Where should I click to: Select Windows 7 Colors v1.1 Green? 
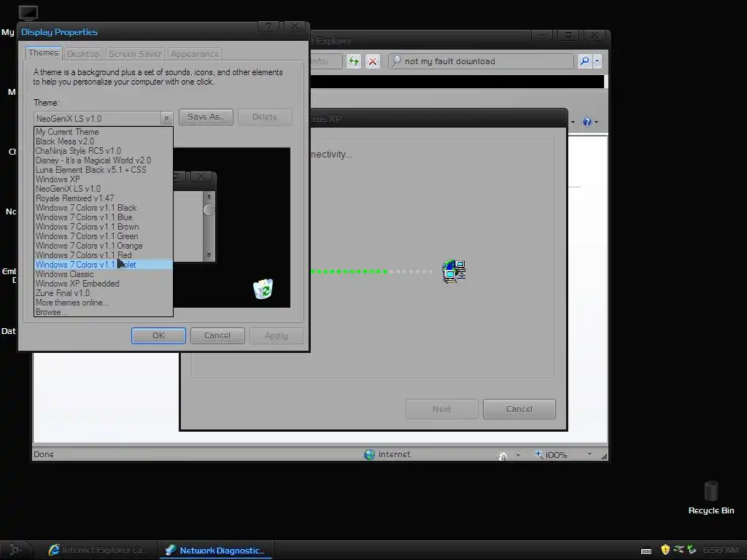pos(104,236)
